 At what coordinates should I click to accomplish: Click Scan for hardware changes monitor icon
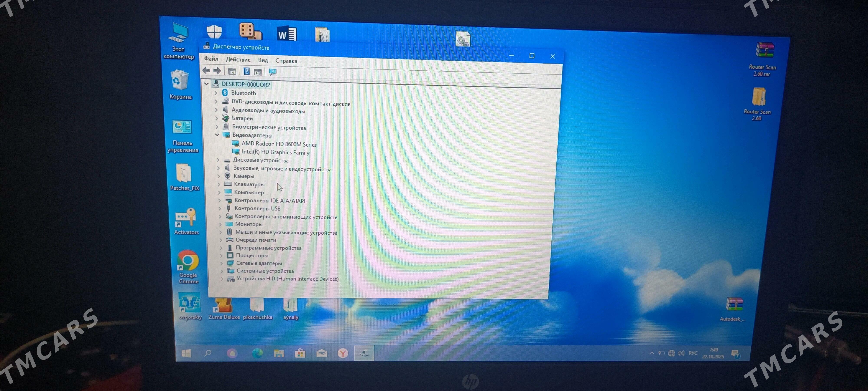coord(273,72)
